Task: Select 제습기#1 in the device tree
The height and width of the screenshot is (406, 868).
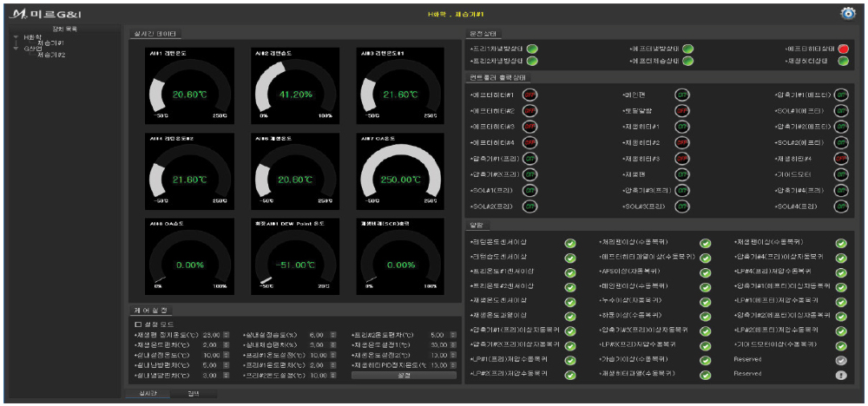Action: [50, 43]
